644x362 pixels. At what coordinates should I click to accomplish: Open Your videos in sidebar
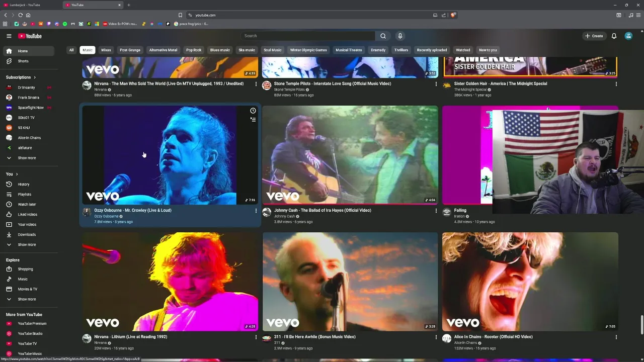click(x=29, y=224)
